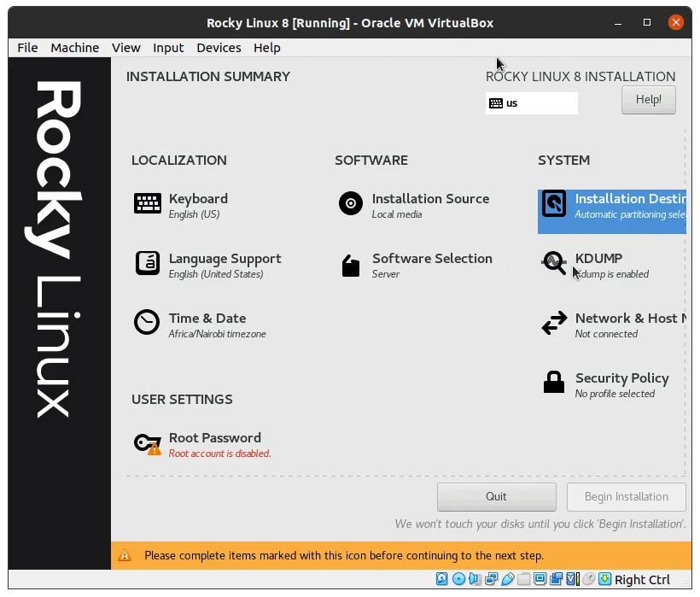Click the optical drives status icon
The image size is (700, 597).
pos(458,579)
